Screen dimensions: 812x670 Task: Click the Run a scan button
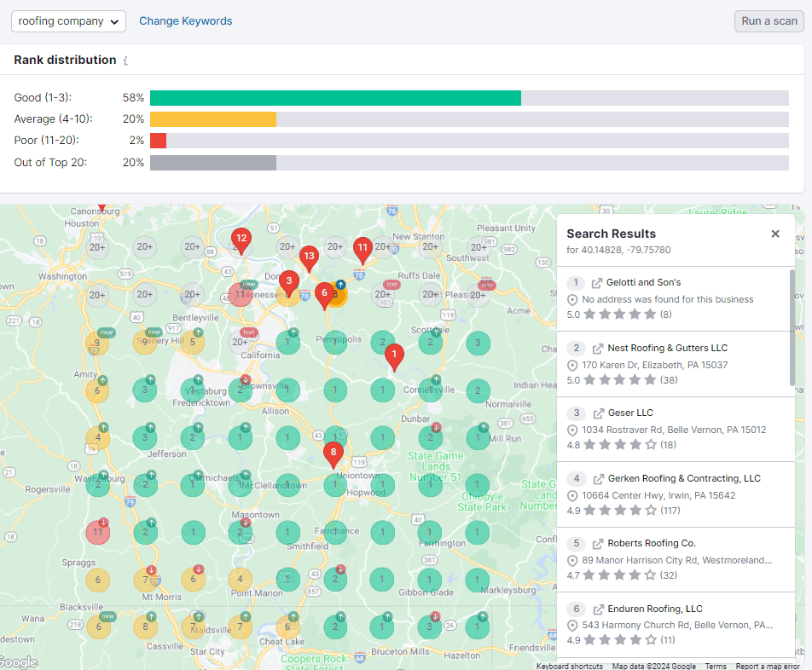(769, 21)
